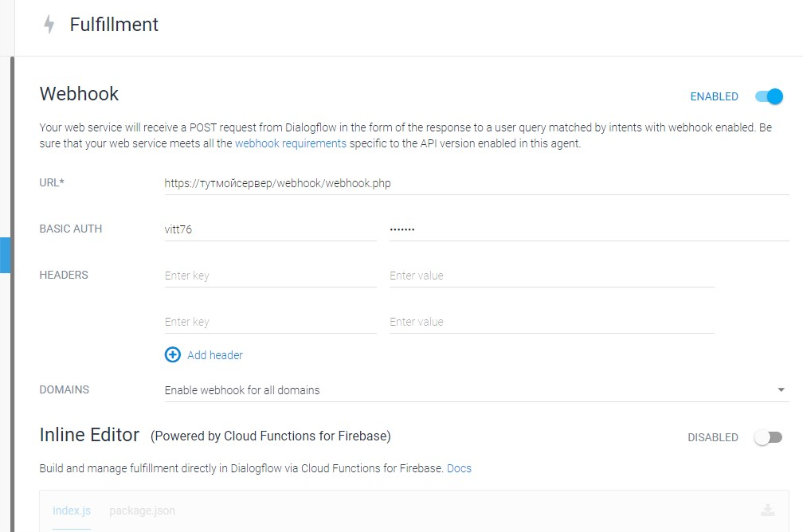Switch to the package.json tab

pyautogui.click(x=142, y=510)
